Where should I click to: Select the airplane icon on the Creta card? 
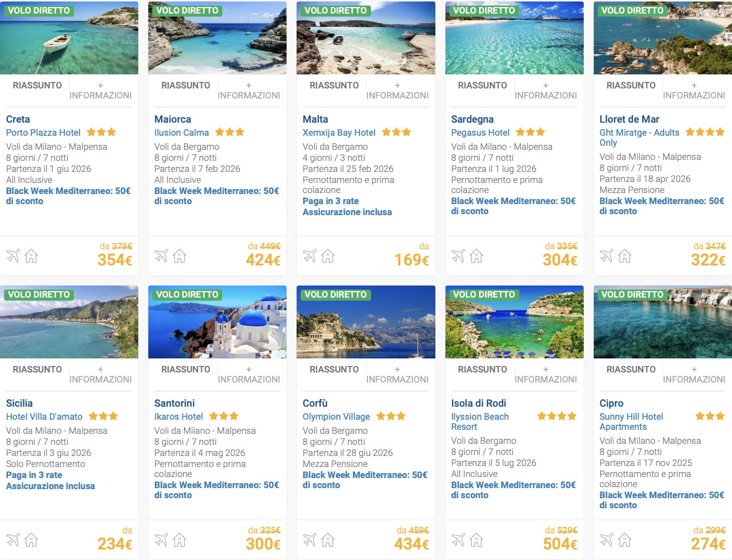tap(13, 255)
